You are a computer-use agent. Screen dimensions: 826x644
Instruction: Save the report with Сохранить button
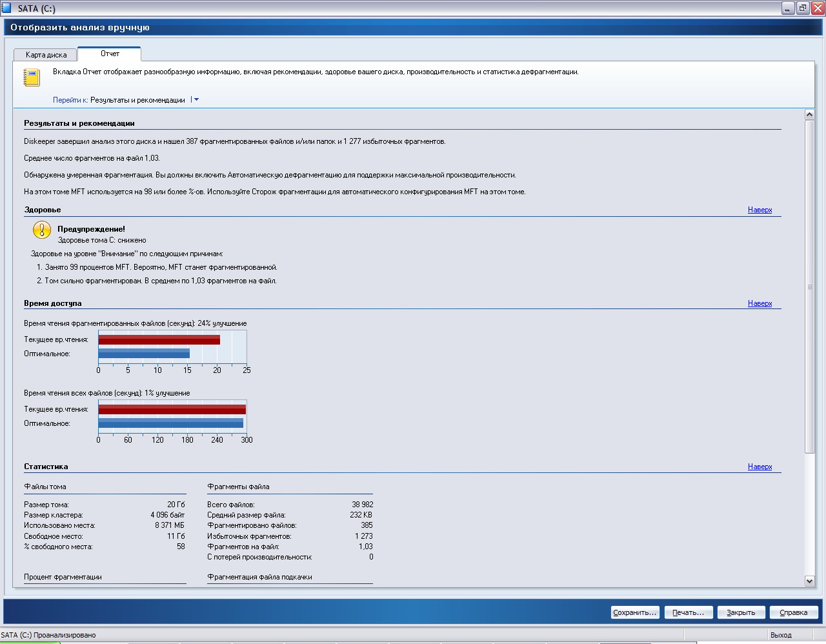(x=635, y=612)
